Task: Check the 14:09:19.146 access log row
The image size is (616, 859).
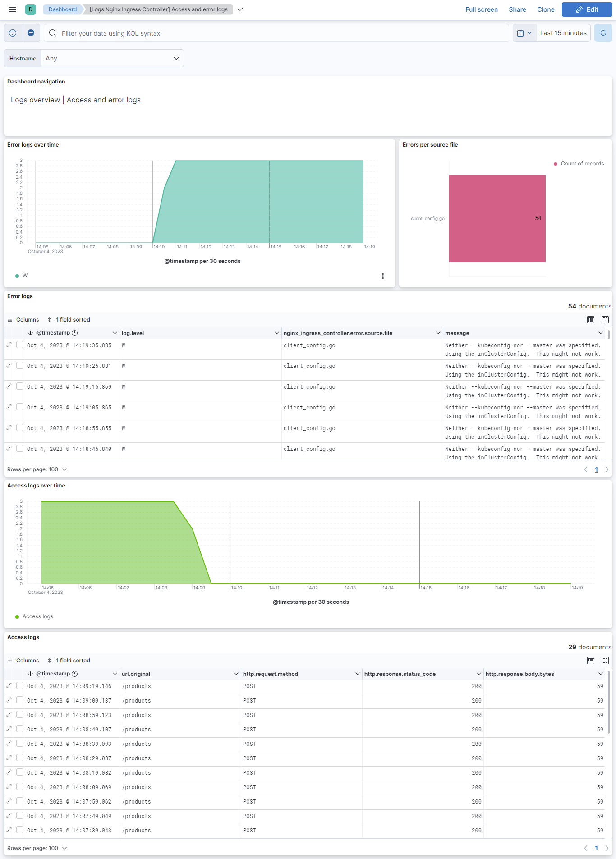Action: [x=20, y=686]
